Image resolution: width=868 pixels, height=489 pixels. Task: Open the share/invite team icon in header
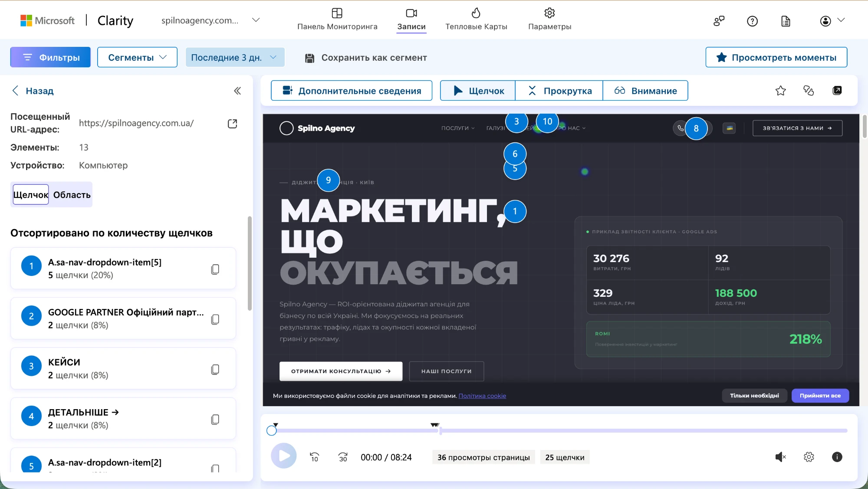coord(719,21)
